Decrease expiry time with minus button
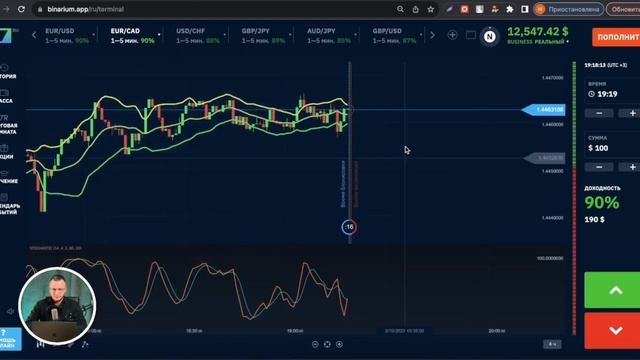The height and width of the screenshot is (360, 640). point(599,113)
